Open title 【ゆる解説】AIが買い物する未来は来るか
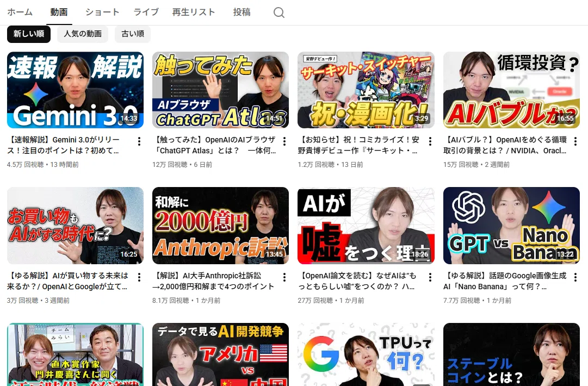 coord(67,281)
